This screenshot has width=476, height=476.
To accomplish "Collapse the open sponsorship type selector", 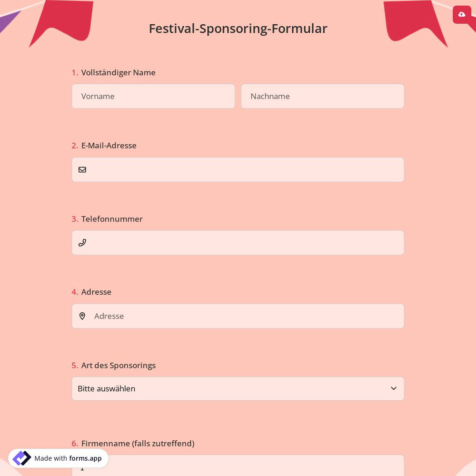I will (238, 388).
